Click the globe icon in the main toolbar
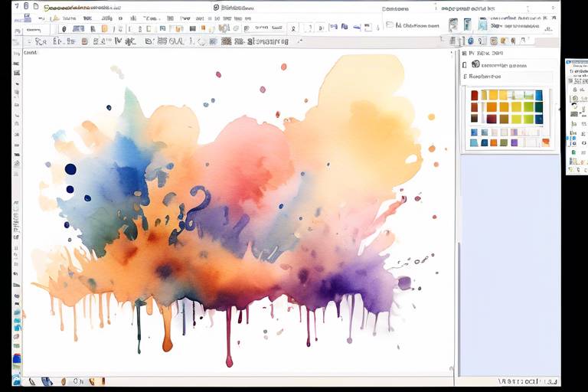 [224, 28]
